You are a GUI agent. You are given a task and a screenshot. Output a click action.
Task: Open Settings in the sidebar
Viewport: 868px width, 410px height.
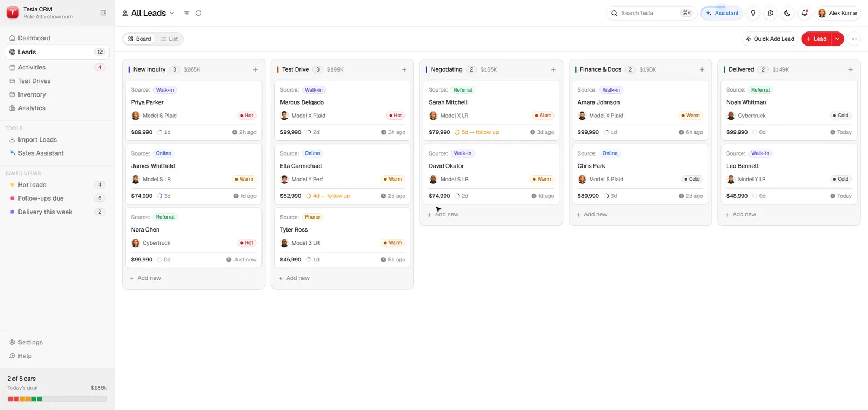coord(57,342)
